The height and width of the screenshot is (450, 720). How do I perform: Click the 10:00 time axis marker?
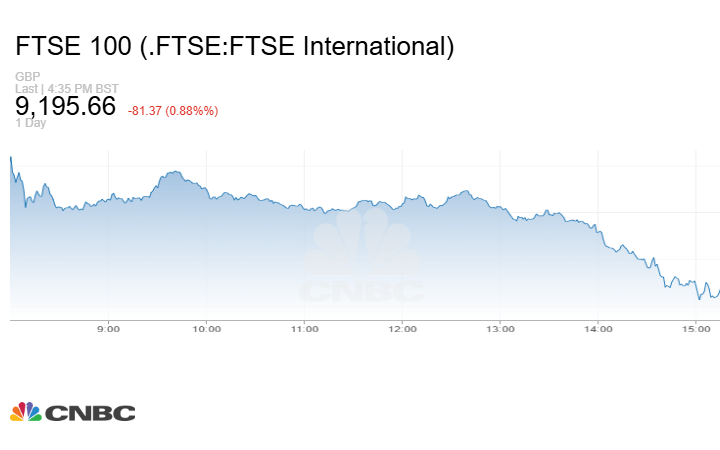[206, 328]
